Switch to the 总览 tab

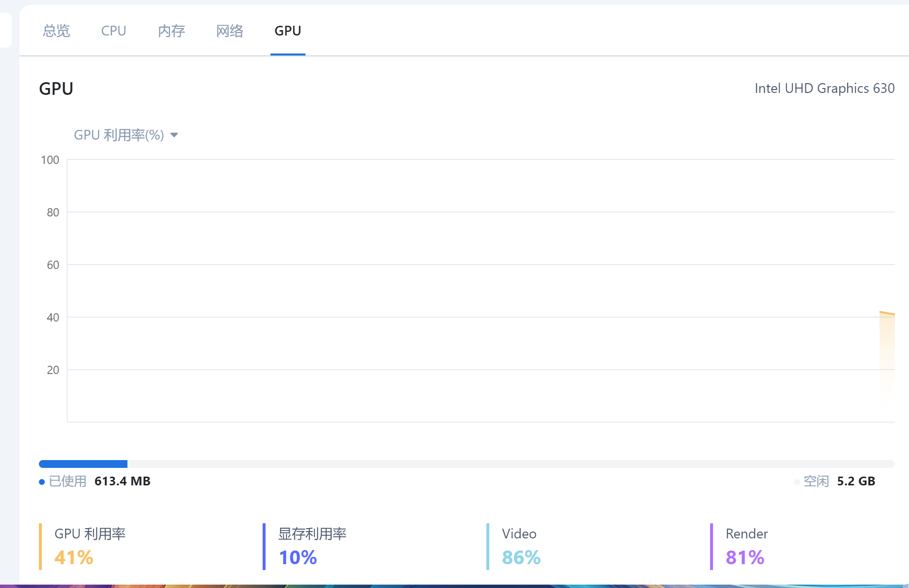tap(56, 31)
